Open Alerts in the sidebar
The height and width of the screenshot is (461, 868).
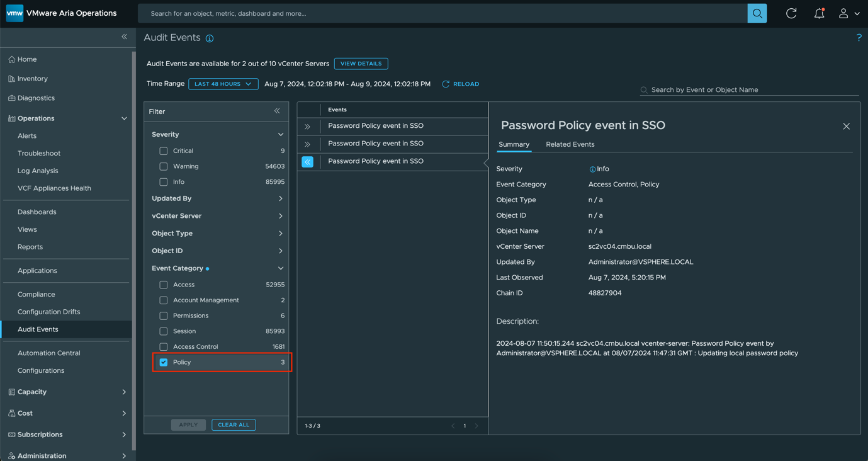click(x=27, y=136)
